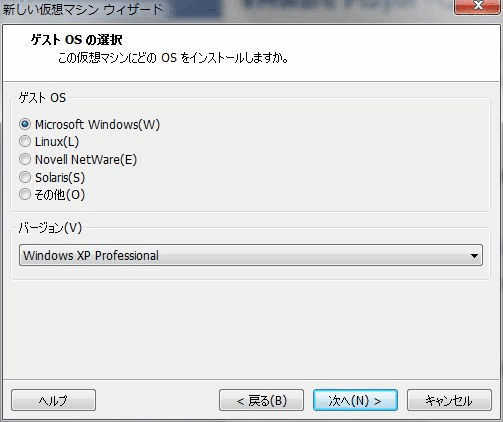
Task: Click the その他(O) label text
Action: (60, 195)
